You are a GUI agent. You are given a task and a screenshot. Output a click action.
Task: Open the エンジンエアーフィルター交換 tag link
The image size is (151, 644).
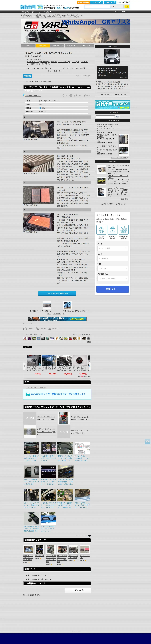[36, 388]
